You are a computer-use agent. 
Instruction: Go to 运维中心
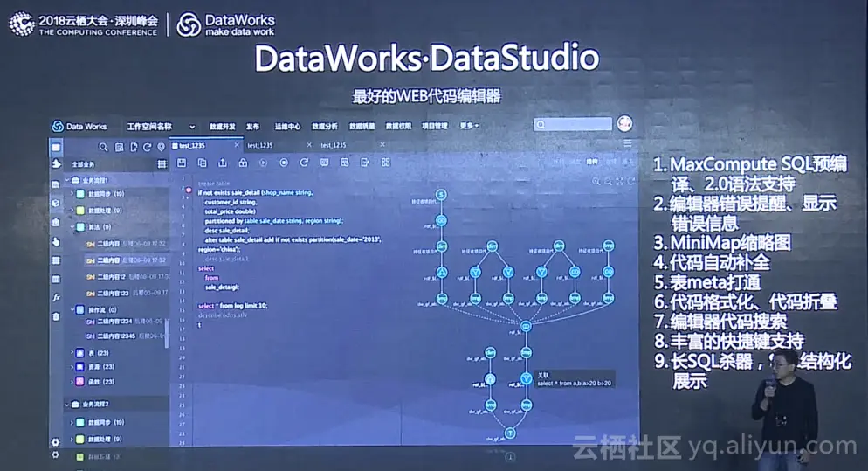(287, 127)
